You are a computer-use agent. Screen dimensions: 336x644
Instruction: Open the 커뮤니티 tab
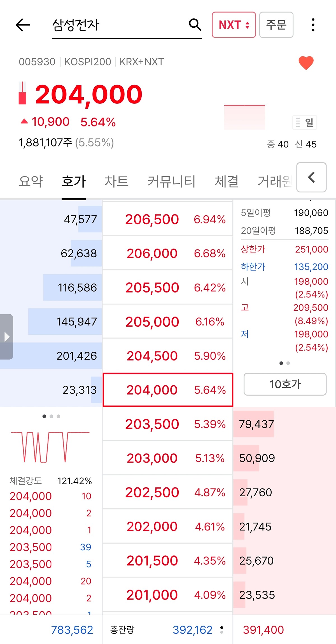(171, 181)
